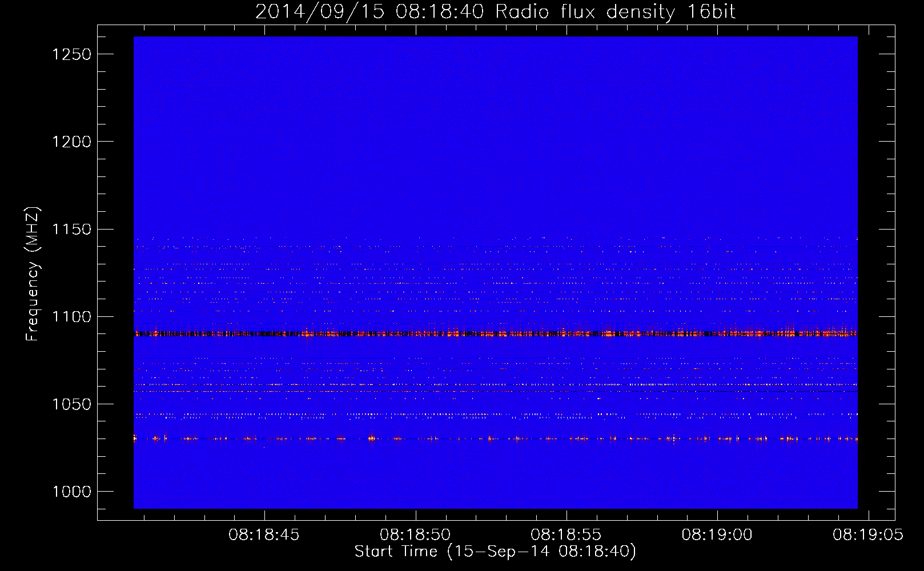Click the 1200 frequency tick label
The height and width of the screenshot is (571, 924).
[x=71, y=142]
